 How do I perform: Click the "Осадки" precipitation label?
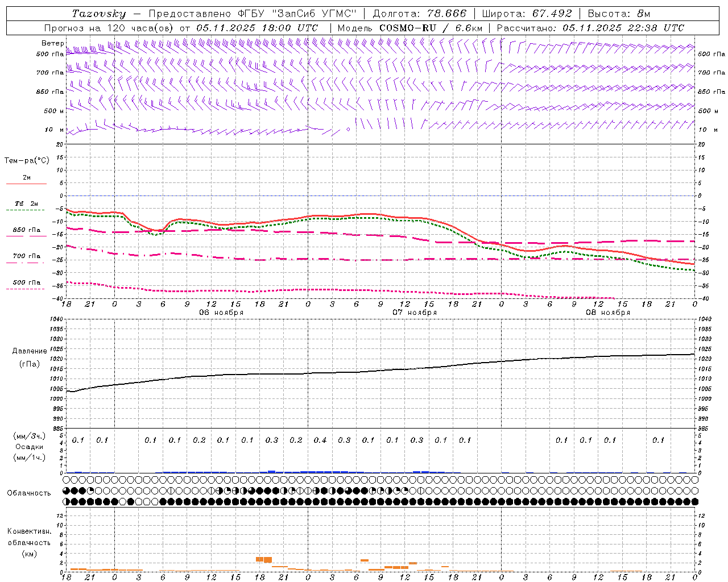(30, 447)
